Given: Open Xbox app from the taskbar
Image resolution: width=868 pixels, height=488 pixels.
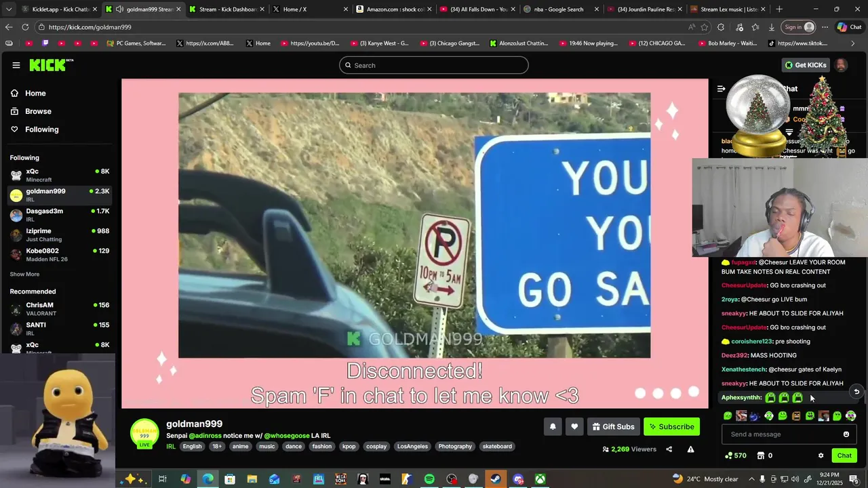Looking at the screenshot, I should pyautogui.click(x=540, y=479).
